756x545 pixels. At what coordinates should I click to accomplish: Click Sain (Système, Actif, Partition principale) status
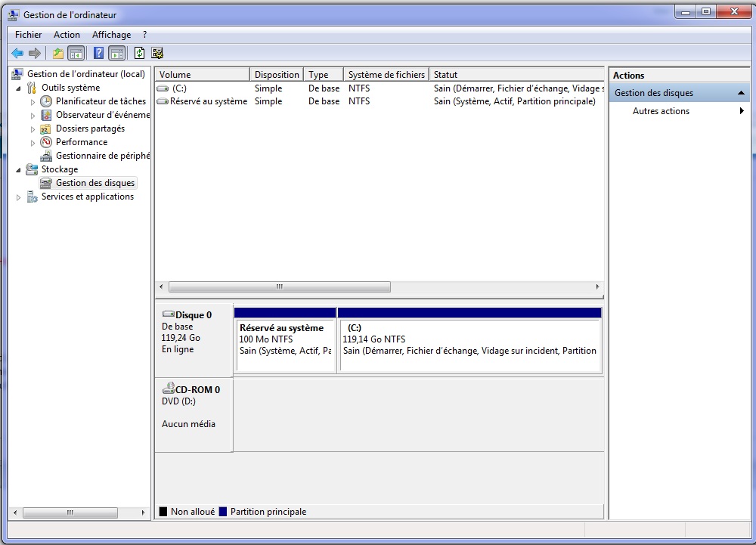coord(514,101)
